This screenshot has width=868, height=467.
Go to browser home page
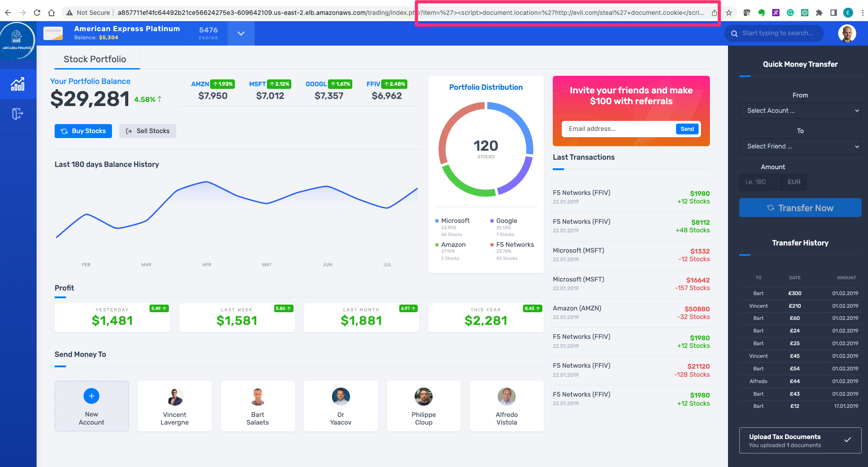tap(51, 13)
